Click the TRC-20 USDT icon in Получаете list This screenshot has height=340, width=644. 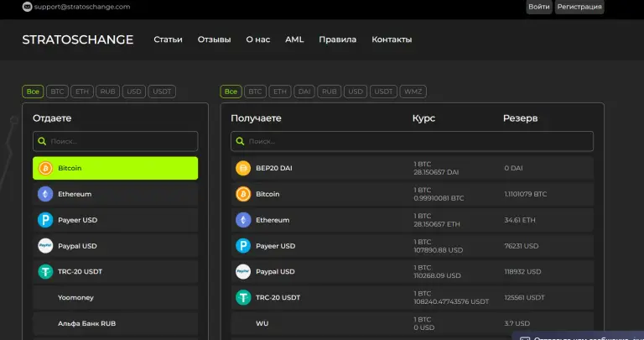point(243,298)
